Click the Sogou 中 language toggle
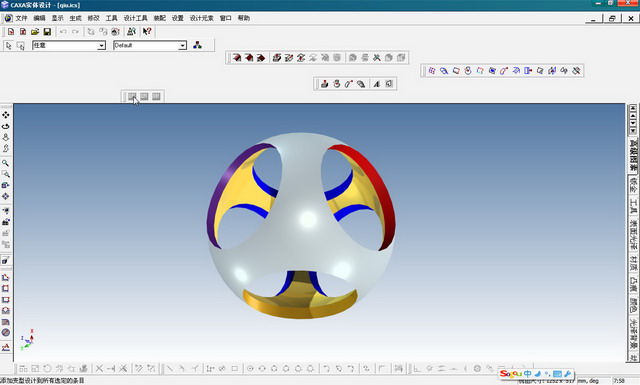 pyautogui.click(x=528, y=374)
